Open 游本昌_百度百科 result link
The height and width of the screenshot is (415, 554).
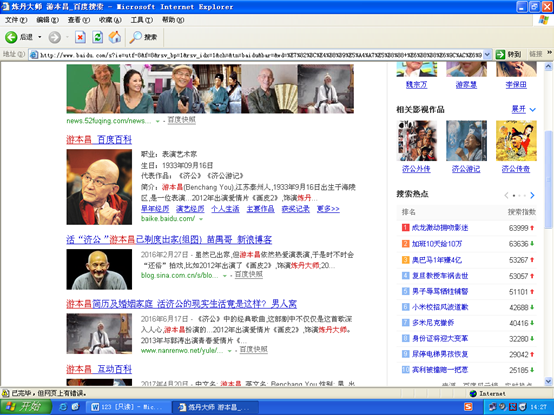pyautogui.click(x=99, y=140)
